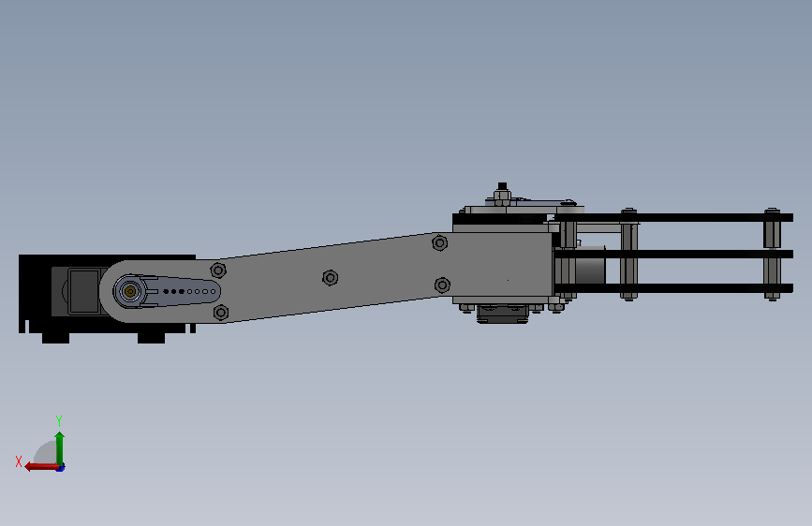This screenshot has height=526, width=812.
Task: Select the bottom black rail of the gripper
Action: click(x=673, y=288)
